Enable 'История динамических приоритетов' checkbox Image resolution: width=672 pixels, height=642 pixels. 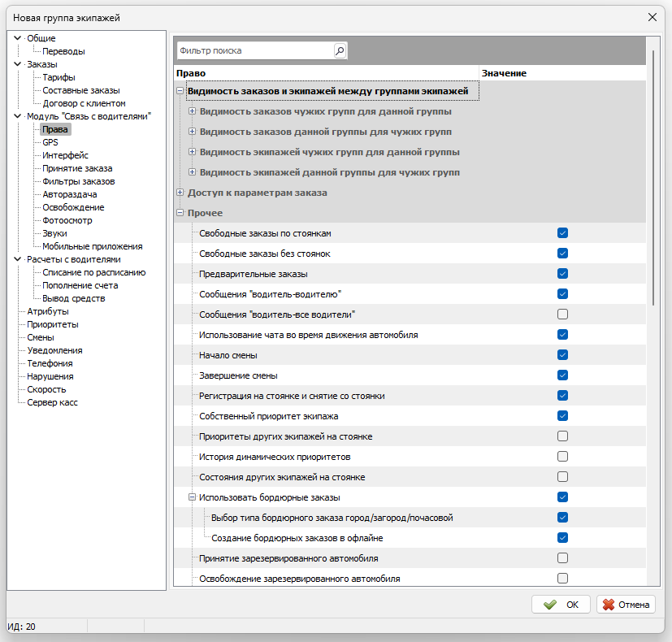coord(563,457)
